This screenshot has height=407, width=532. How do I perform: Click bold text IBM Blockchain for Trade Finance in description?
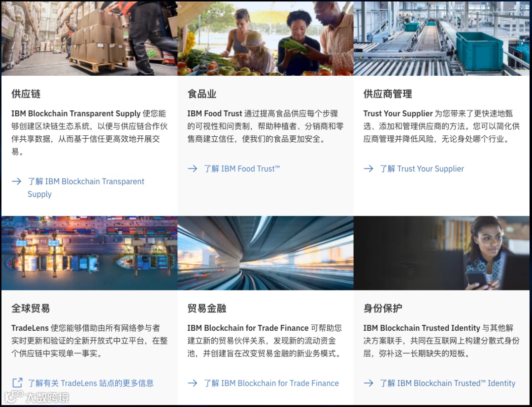pyautogui.click(x=248, y=328)
